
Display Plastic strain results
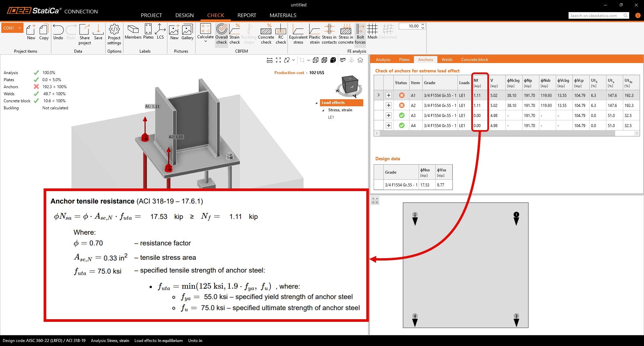[314, 34]
